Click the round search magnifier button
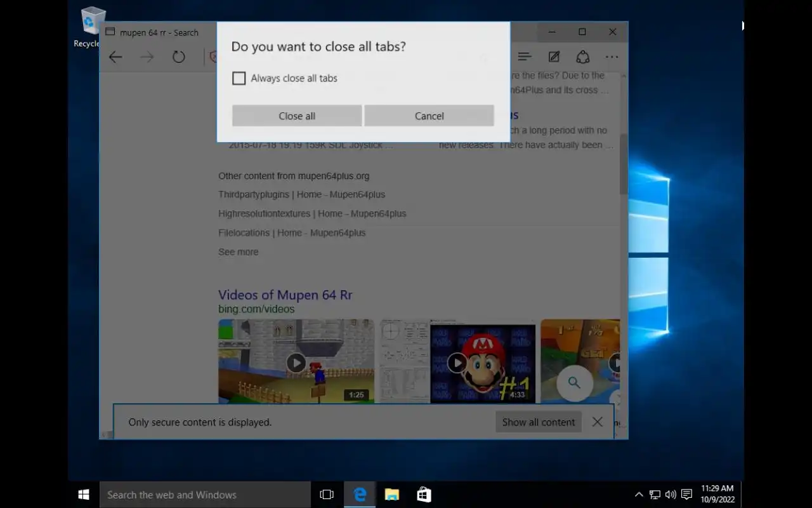The height and width of the screenshot is (508, 812). point(575,383)
